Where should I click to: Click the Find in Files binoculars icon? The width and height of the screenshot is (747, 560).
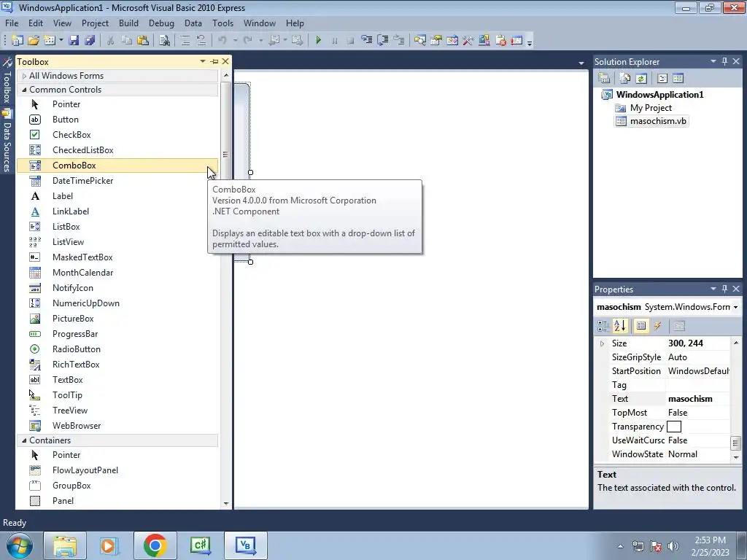point(165,41)
